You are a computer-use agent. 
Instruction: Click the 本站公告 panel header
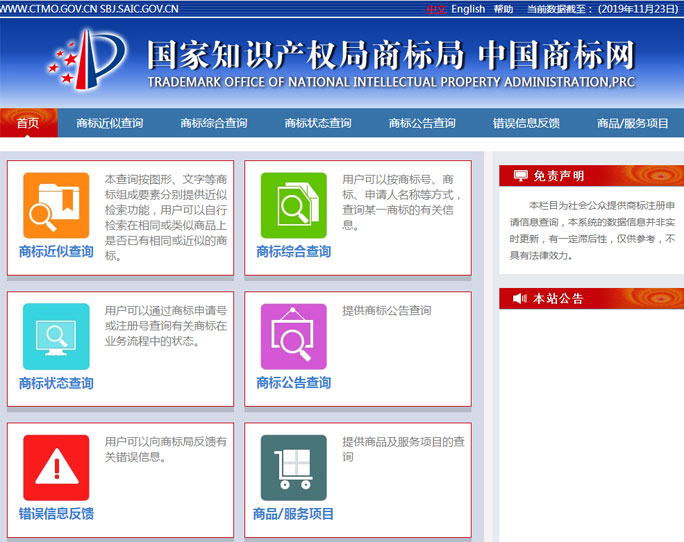pyautogui.click(x=592, y=298)
